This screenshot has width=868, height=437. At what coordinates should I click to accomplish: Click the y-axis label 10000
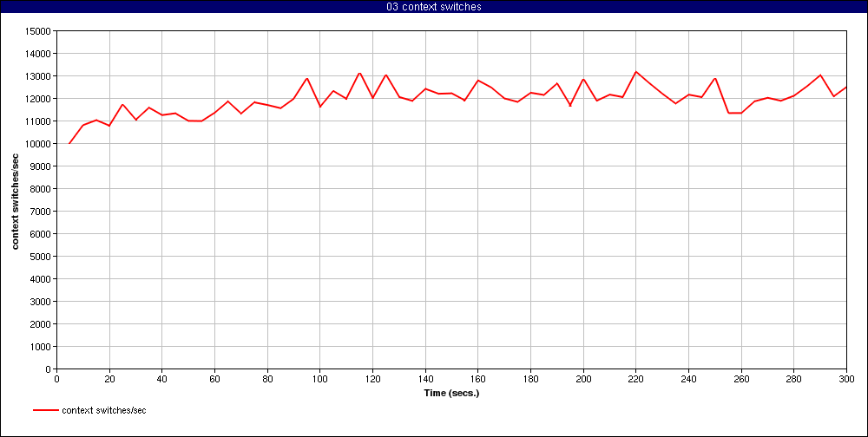[39, 144]
